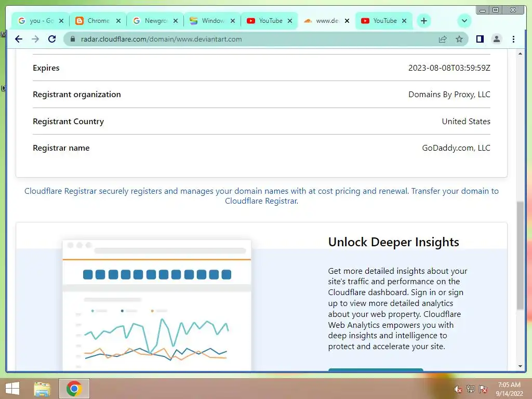Click the 'Registrant Country' label
The image size is (532, 399).
point(68,122)
